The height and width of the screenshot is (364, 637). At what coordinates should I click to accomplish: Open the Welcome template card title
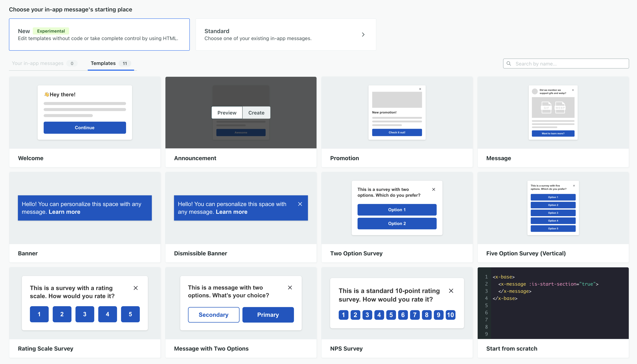(31, 158)
